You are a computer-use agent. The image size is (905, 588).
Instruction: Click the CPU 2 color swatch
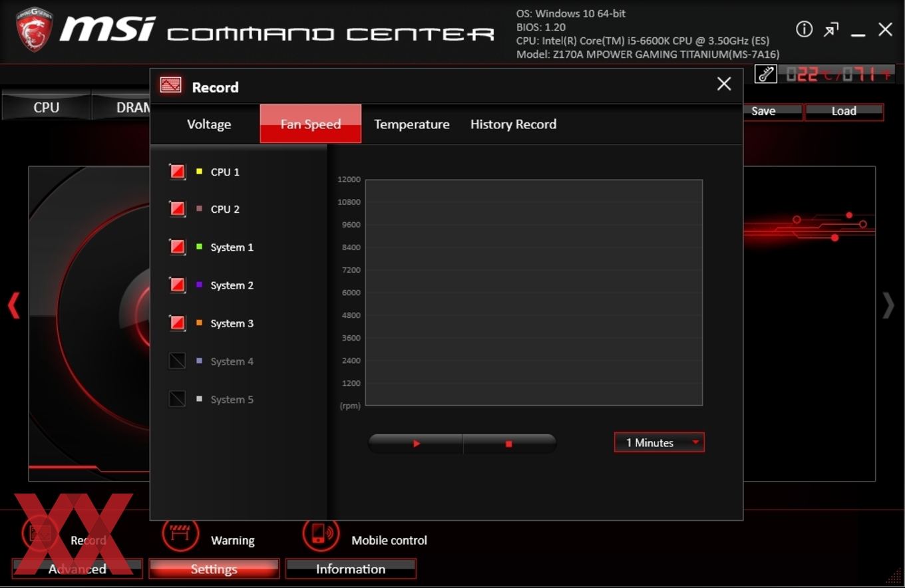[x=199, y=209]
